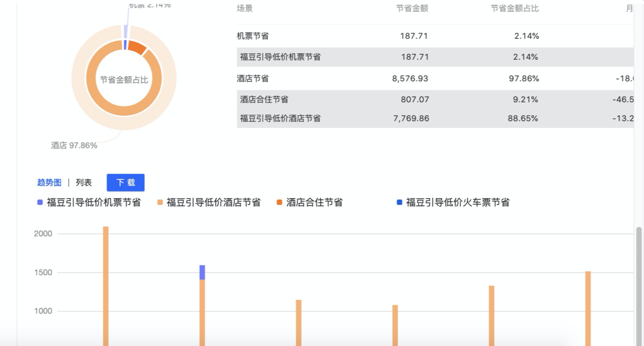Screen dimensions: 644x346
Task: Click the 场景 column header
Action: (245, 8)
